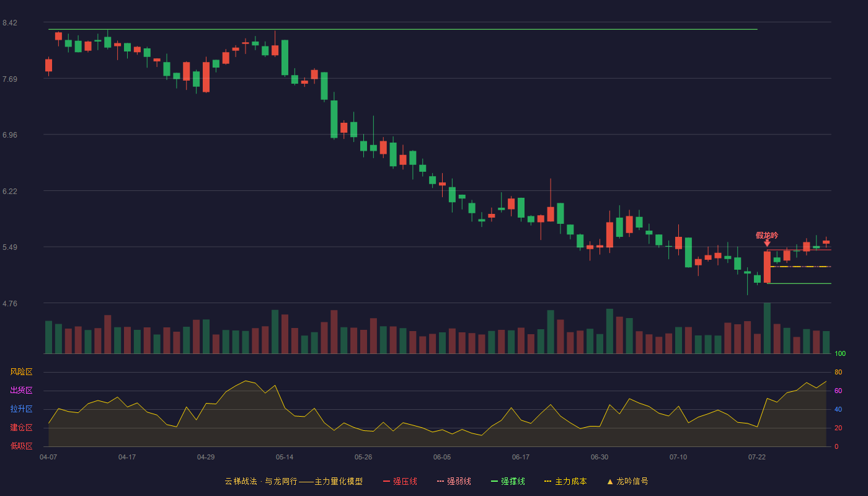The image size is (868, 496).
Task: Click the 06-17 date label
Action: click(x=521, y=457)
